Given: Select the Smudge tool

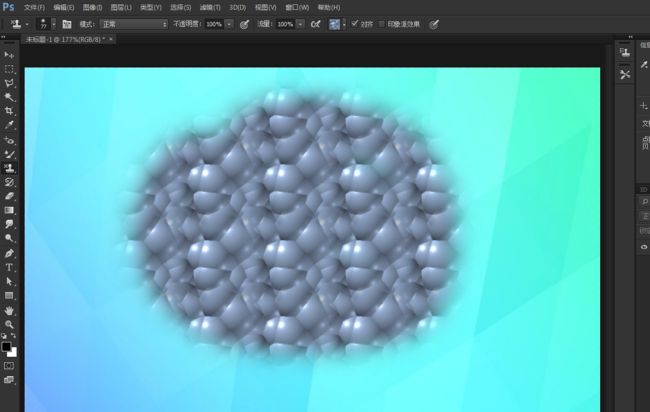Looking at the screenshot, I should click(9, 224).
